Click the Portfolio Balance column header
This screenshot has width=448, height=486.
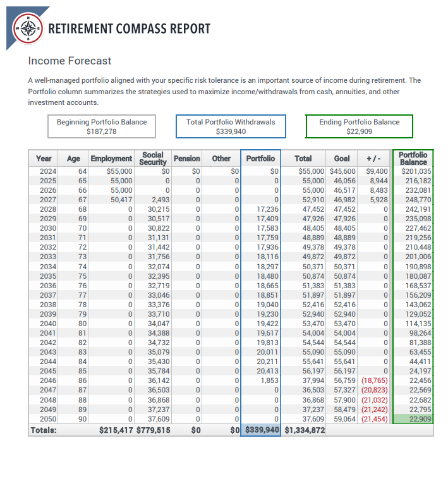(413, 159)
